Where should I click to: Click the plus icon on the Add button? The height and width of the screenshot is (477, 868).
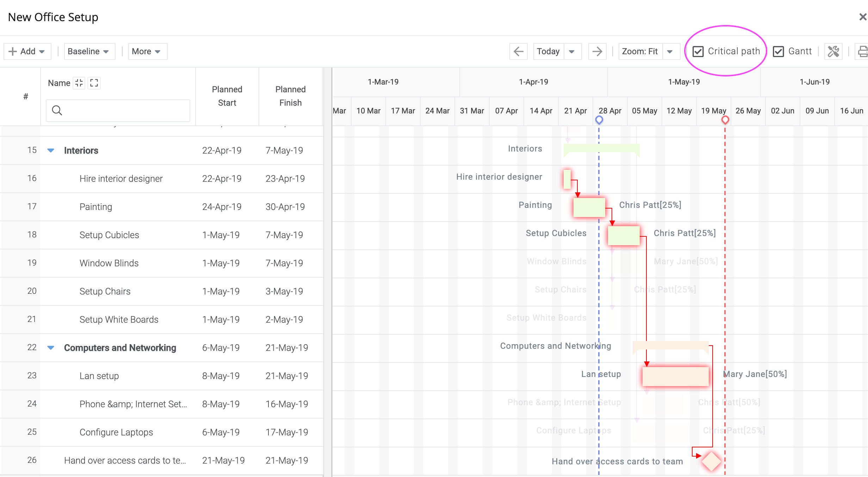[12, 51]
